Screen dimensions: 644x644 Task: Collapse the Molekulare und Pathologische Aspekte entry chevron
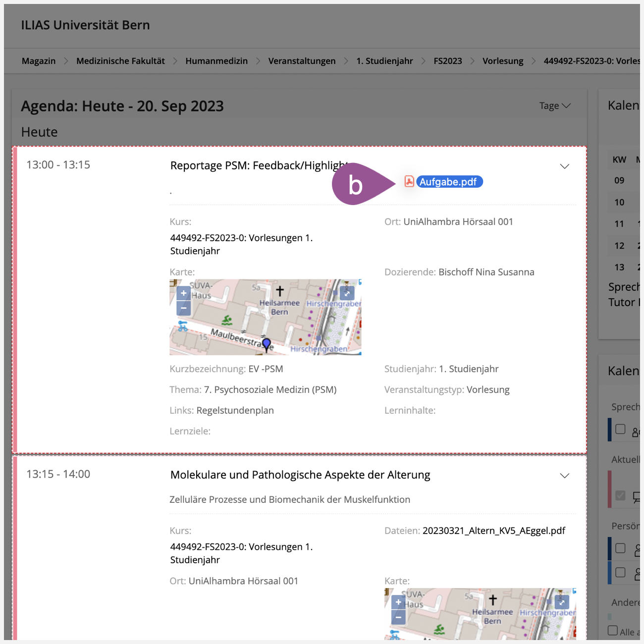(x=564, y=476)
